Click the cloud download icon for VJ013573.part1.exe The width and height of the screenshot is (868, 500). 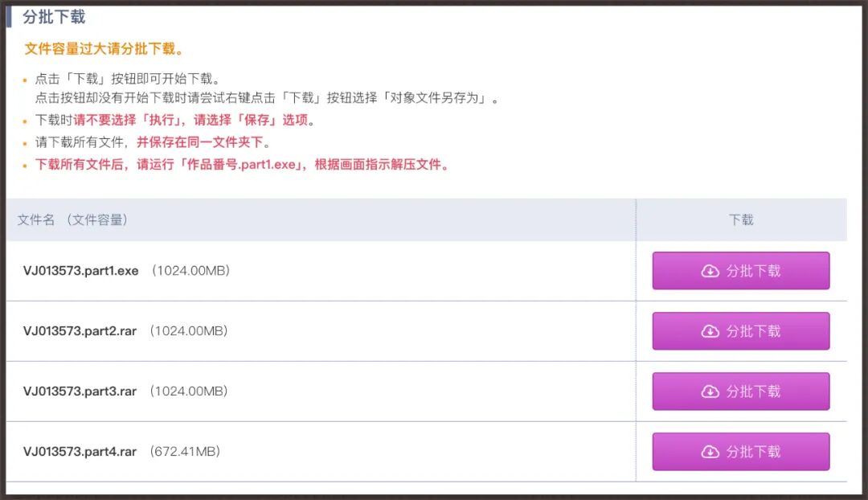(710, 271)
